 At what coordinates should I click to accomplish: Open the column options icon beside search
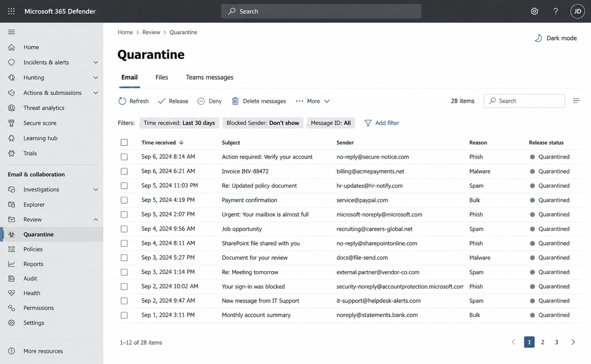(576, 101)
